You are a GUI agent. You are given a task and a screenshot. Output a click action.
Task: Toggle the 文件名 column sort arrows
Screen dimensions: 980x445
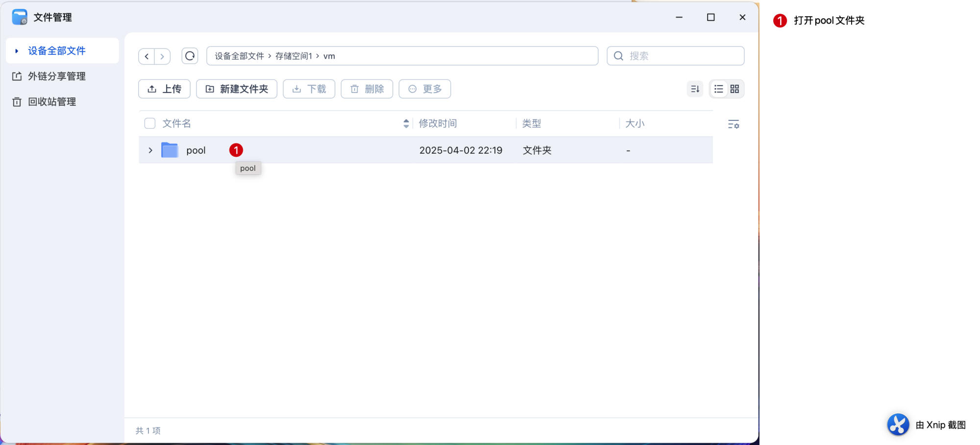click(406, 123)
